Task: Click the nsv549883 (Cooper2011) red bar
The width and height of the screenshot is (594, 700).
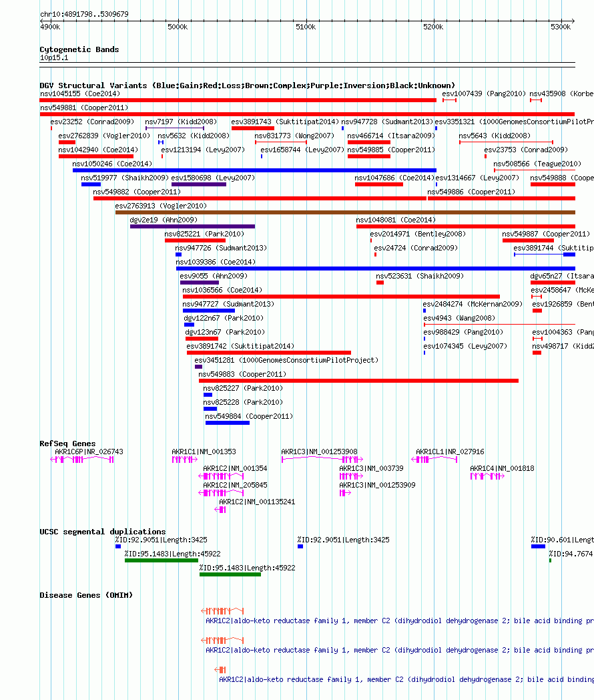Action: coord(358,381)
